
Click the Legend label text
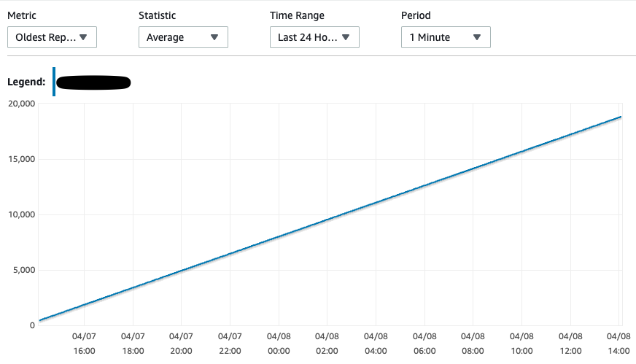27,82
